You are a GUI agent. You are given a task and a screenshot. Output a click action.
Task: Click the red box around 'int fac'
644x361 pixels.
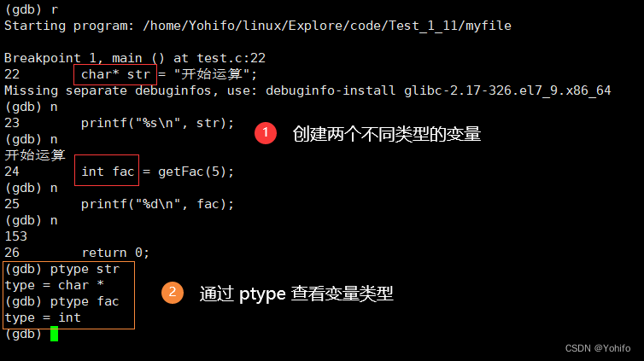108,172
